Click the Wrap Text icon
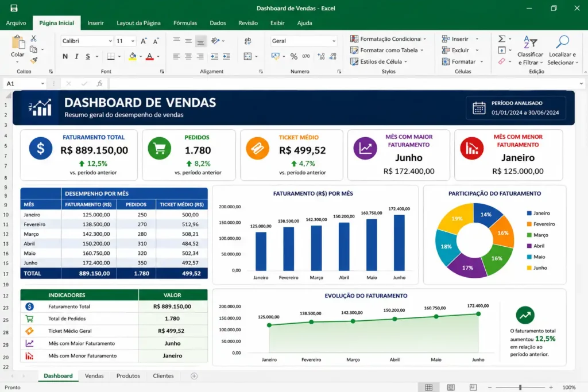The image size is (588, 392). point(247,41)
